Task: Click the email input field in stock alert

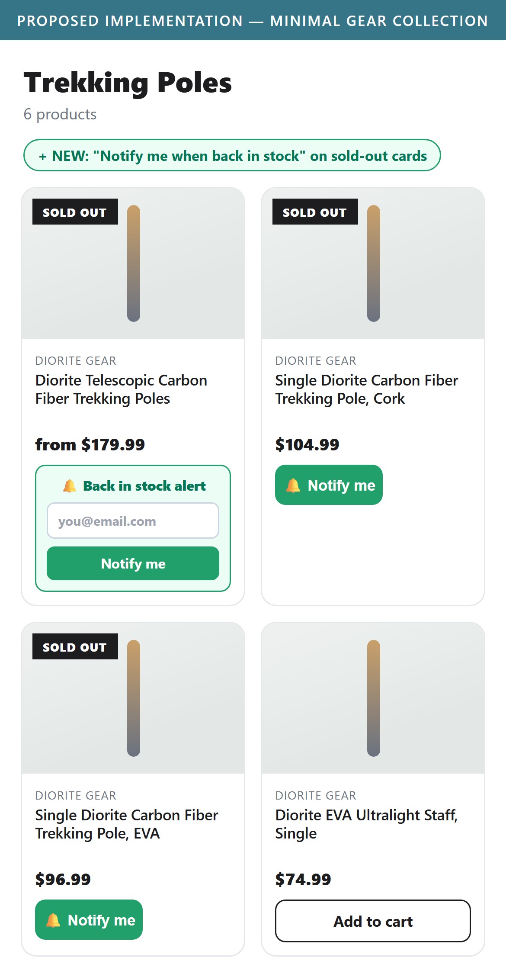Action: pyautogui.click(x=133, y=521)
